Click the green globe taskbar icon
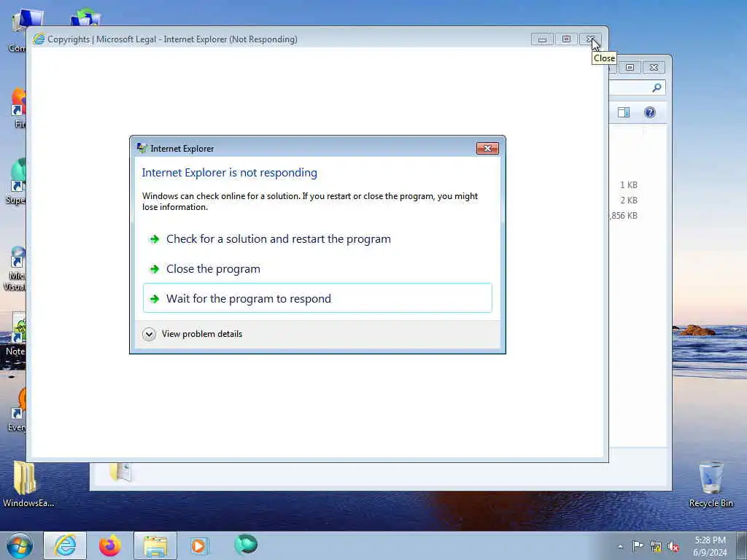Image resolution: width=747 pixels, height=560 pixels. [246, 545]
